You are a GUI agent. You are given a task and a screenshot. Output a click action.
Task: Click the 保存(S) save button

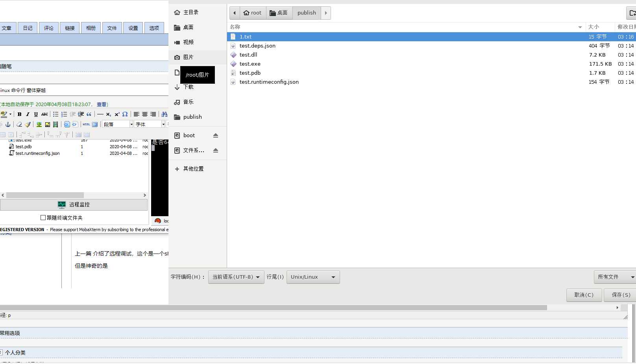621,295
